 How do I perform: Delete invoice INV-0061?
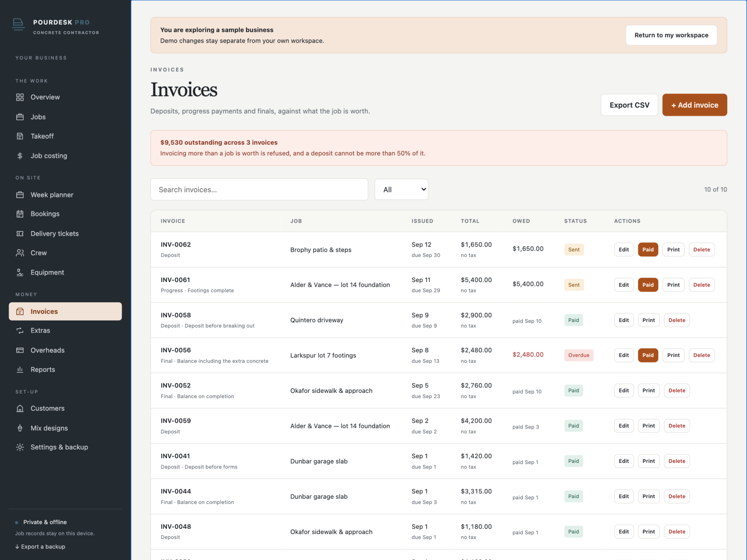click(701, 285)
